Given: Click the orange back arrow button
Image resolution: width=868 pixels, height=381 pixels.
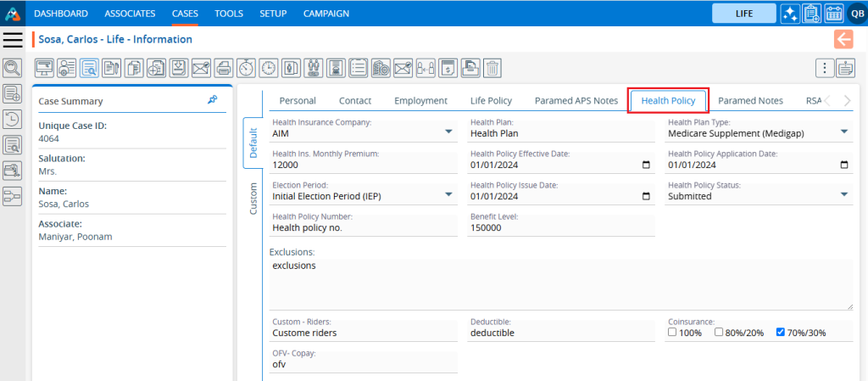Looking at the screenshot, I should point(843,39).
